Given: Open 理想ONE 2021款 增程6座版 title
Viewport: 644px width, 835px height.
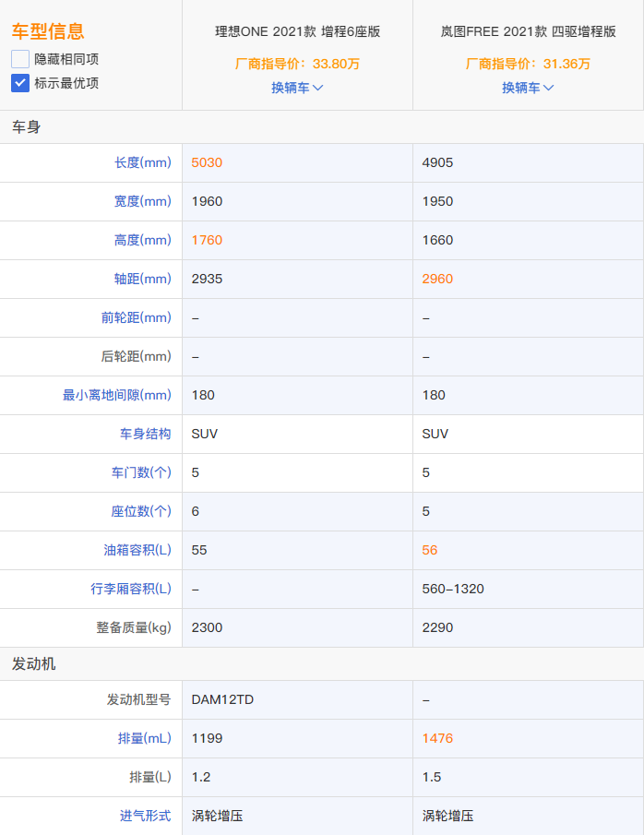Looking at the screenshot, I should (297, 31).
